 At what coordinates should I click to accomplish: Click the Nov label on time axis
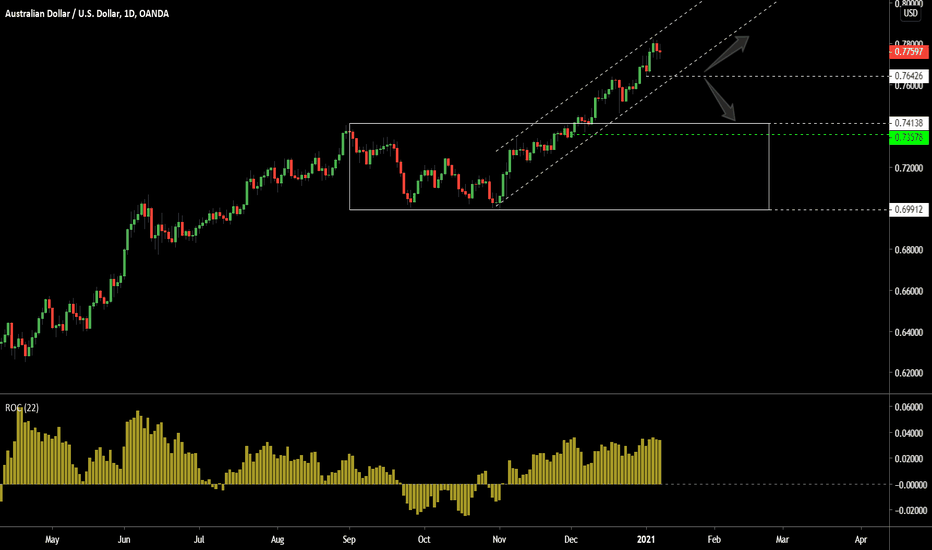[499, 540]
